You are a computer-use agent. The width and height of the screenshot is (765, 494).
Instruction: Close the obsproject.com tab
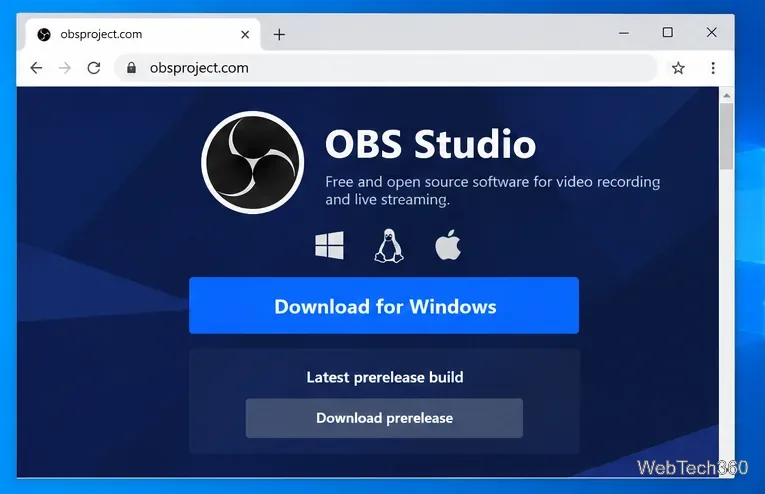point(245,35)
